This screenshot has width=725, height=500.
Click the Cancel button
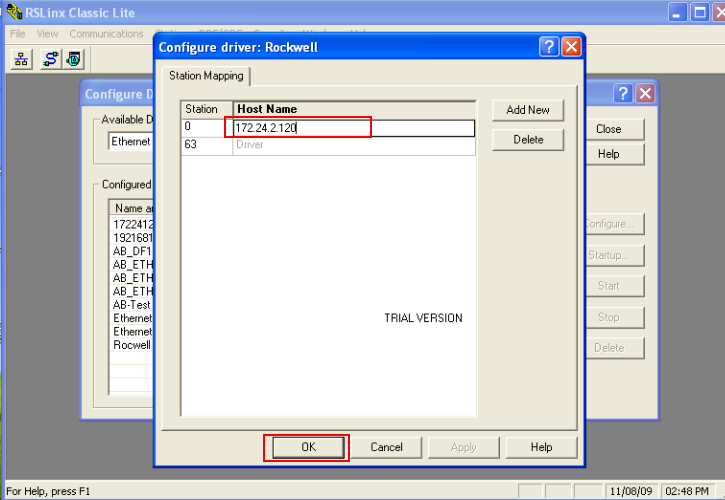click(x=386, y=447)
